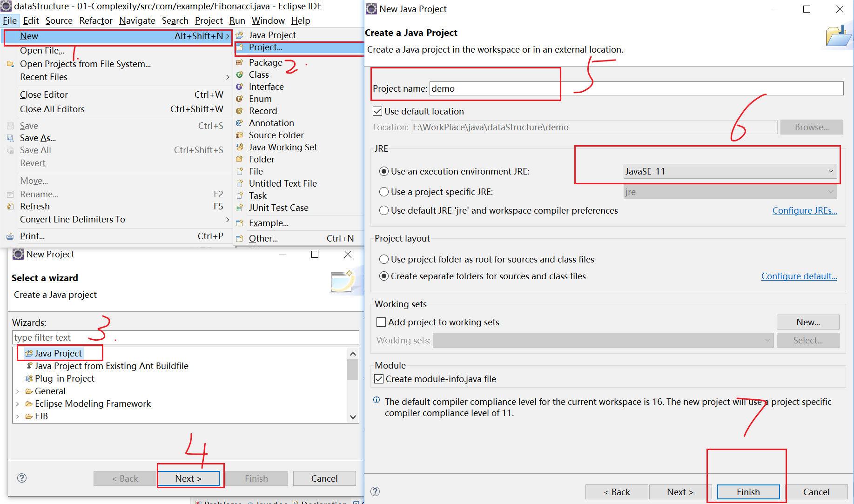This screenshot has height=504, width=854.
Task: Click help icon in New Project dialog
Action: coord(22,478)
